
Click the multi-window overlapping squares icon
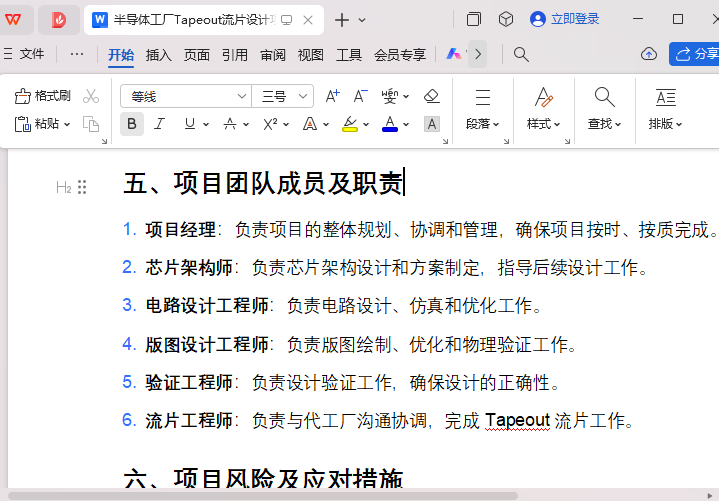474,19
